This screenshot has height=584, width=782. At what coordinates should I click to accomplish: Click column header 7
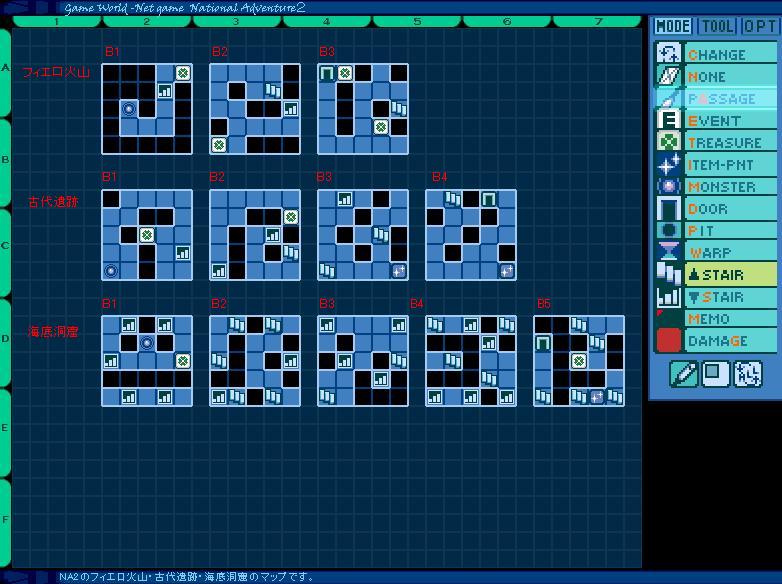coord(597,21)
